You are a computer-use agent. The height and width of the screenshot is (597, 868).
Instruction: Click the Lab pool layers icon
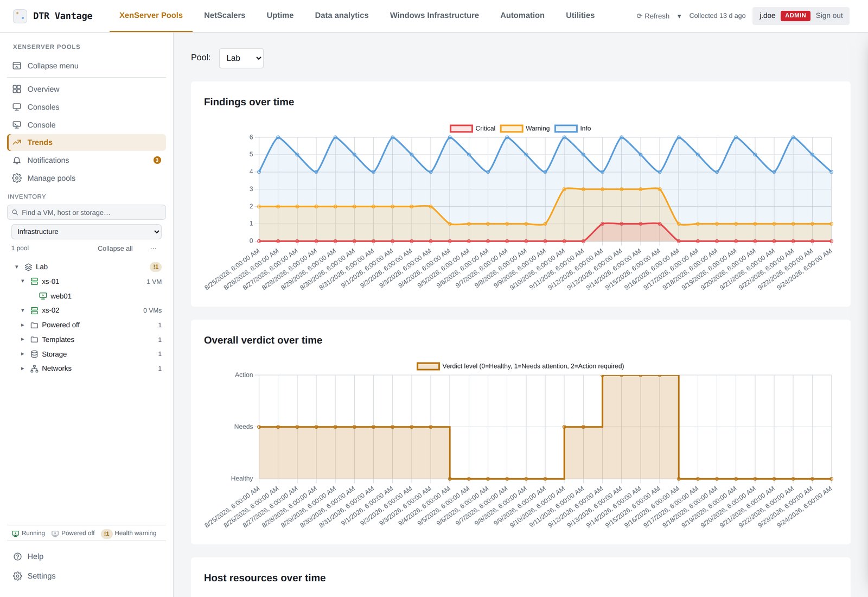click(29, 267)
